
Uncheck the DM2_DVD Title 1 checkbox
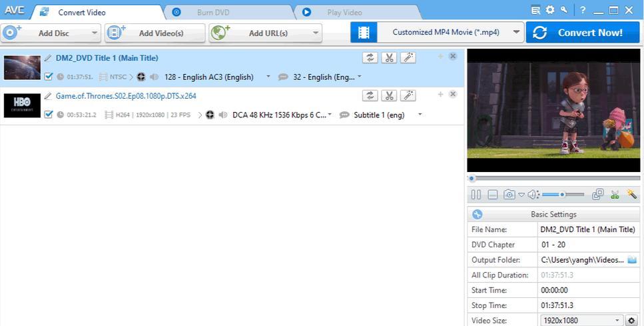pyautogui.click(x=49, y=77)
